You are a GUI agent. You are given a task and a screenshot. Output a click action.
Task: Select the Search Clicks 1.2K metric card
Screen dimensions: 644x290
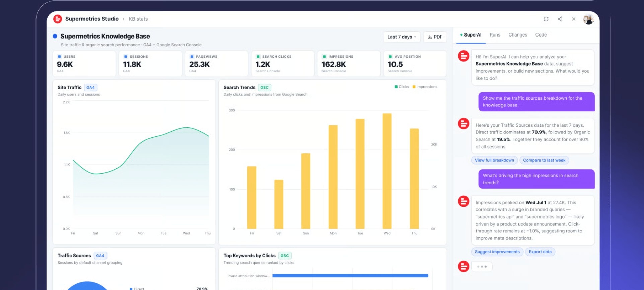[x=283, y=64]
